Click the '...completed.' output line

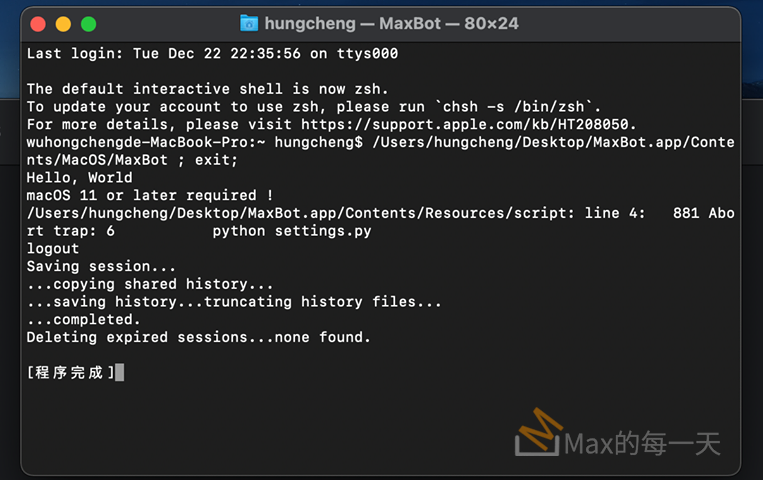tap(83, 320)
